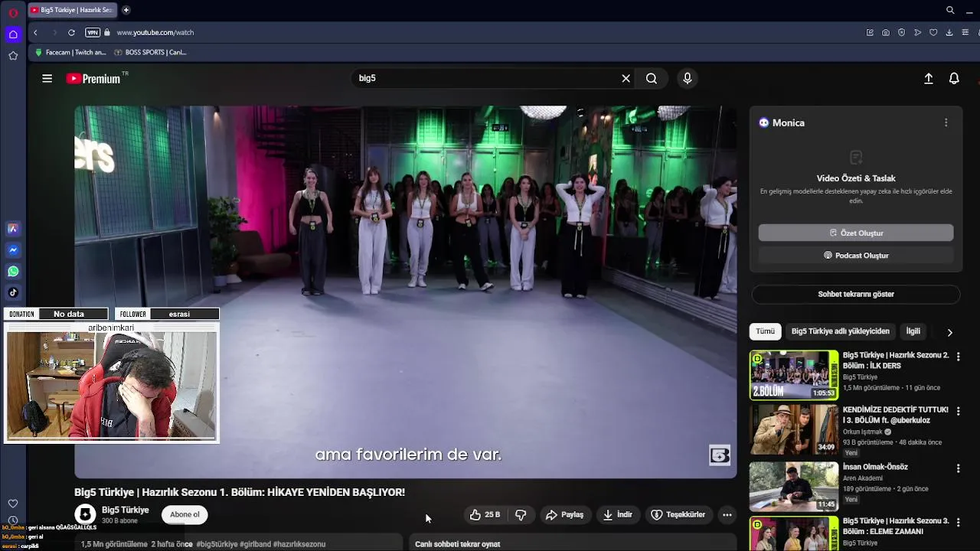Click the video player area
This screenshot has height=551, width=980.
[405, 292]
